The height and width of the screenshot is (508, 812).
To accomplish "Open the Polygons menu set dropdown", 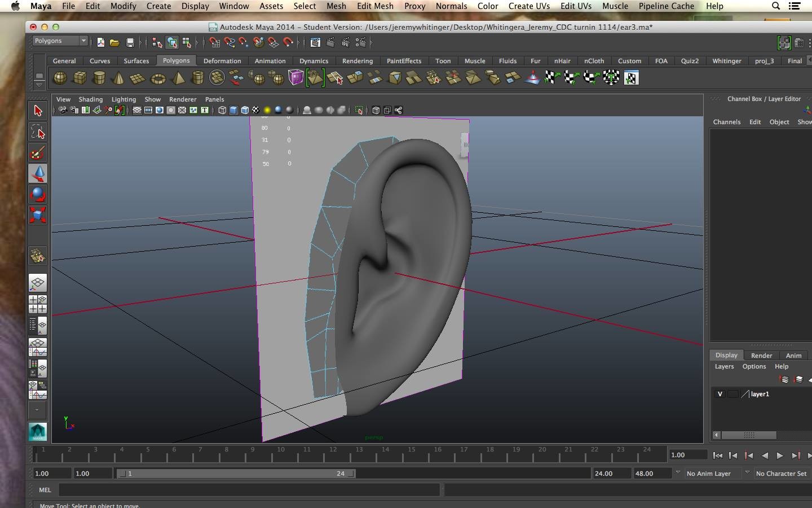I will tap(59, 41).
